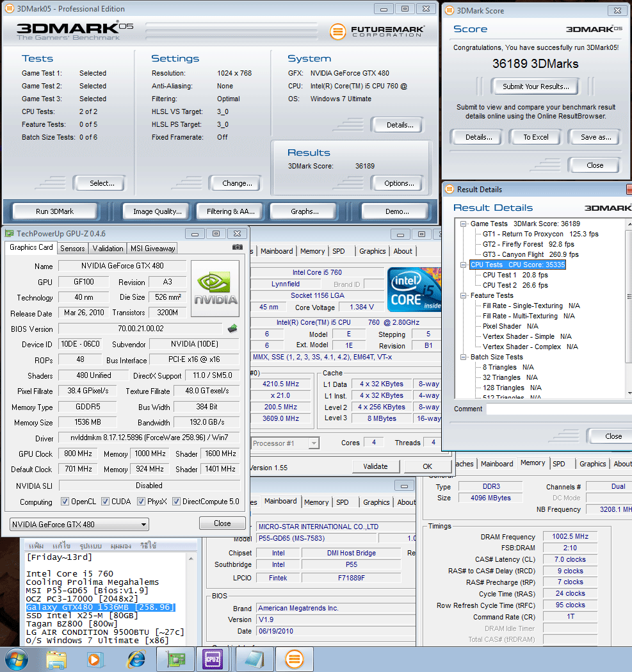632x672 pixels.
Task: Collapse the Batch Size Tests tree node
Action: coord(463,357)
